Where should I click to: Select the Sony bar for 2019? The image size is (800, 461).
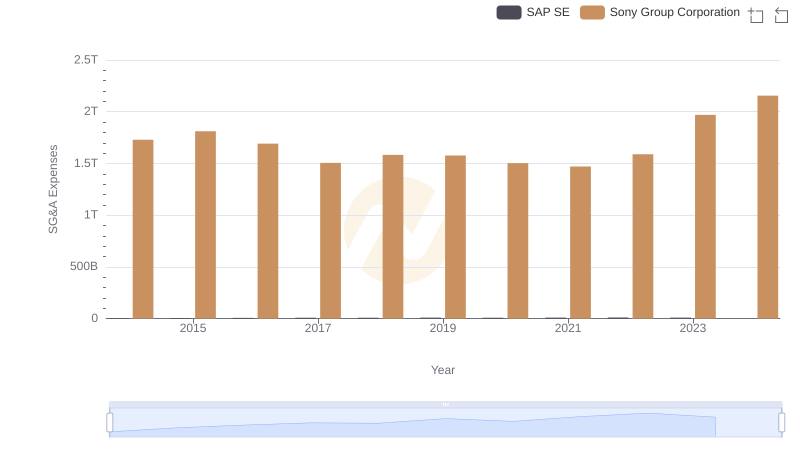[x=455, y=237]
